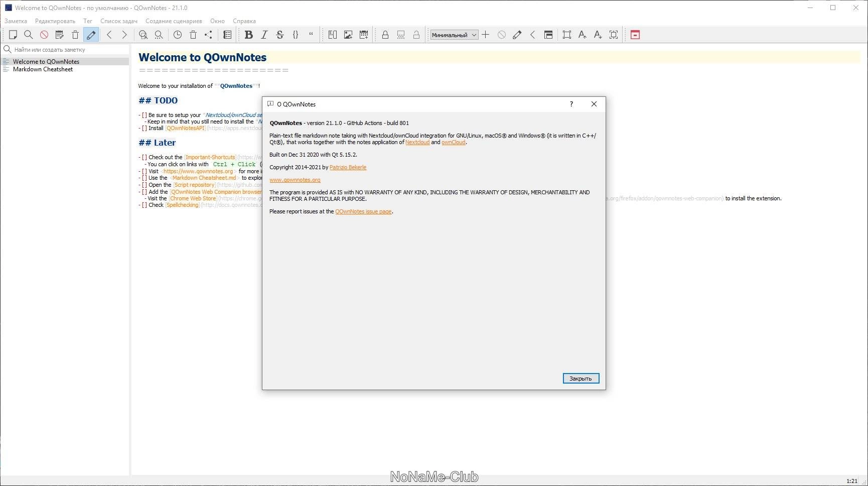Open the Тег menu
The image size is (868, 486).
(88, 21)
